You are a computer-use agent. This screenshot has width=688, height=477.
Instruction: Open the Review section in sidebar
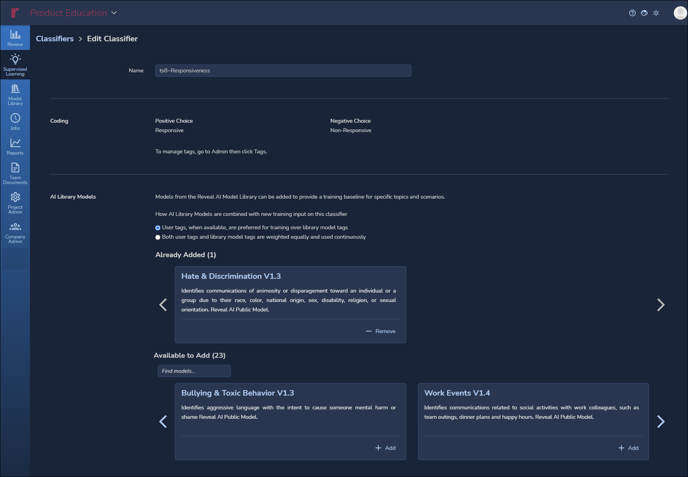pos(15,38)
